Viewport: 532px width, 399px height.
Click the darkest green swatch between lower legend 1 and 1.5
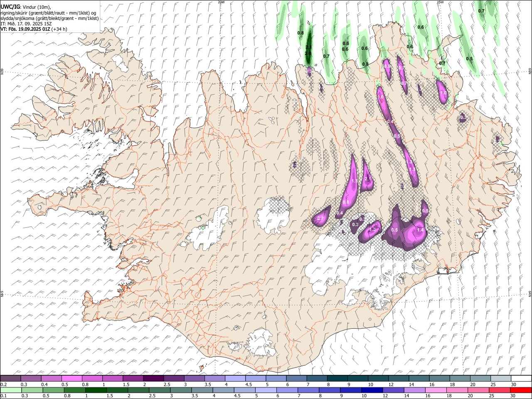click(x=96, y=390)
